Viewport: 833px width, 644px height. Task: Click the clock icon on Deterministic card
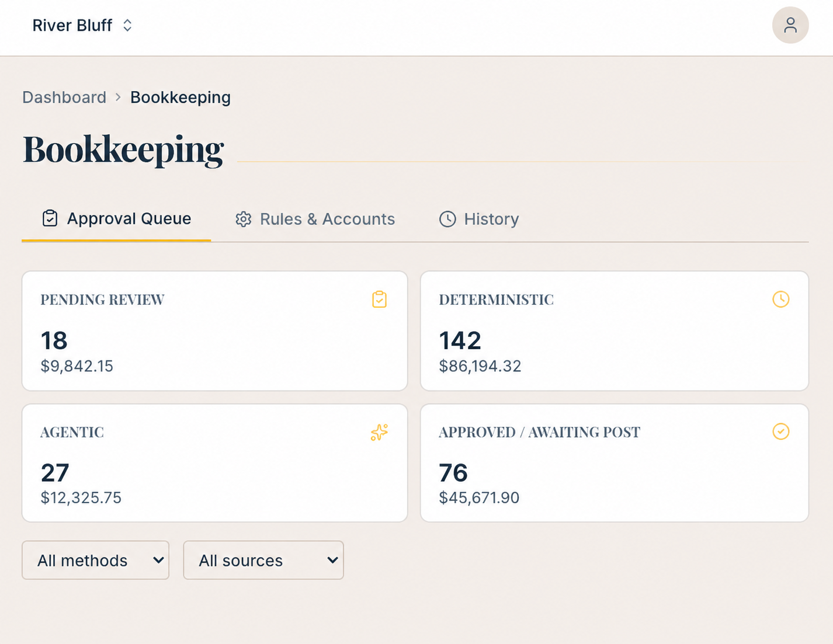(780, 299)
